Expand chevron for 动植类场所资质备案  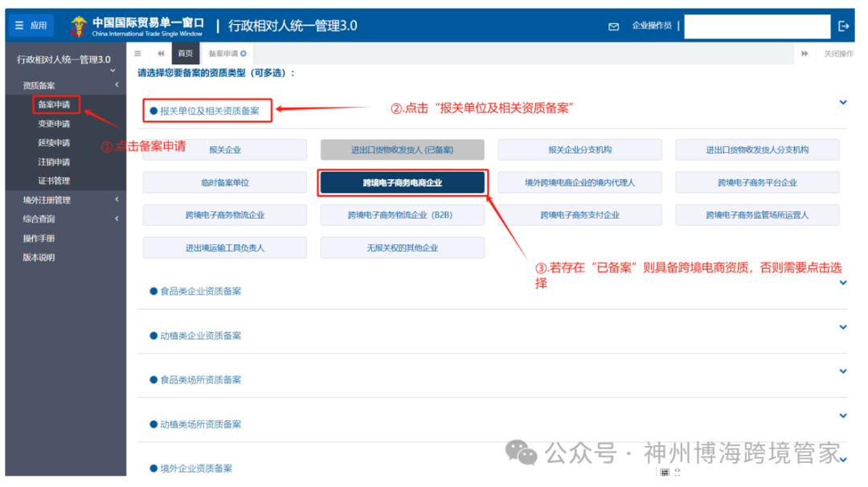coord(842,415)
